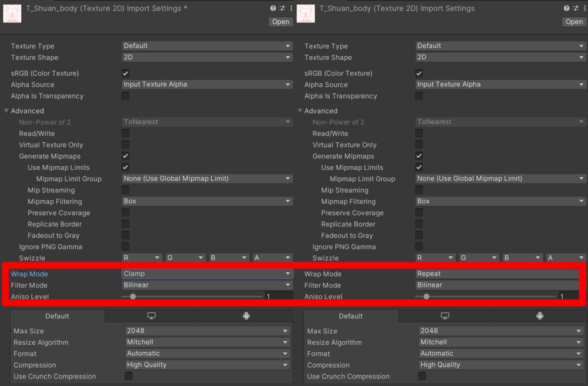Enable Use Crunch Compression in left panel
This screenshot has height=386, width=588.
[128, 376]
